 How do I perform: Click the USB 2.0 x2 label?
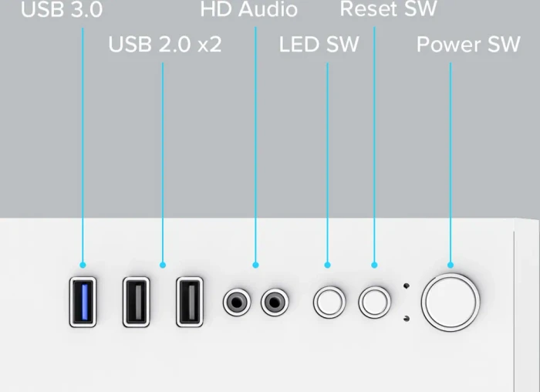[165, 44]
